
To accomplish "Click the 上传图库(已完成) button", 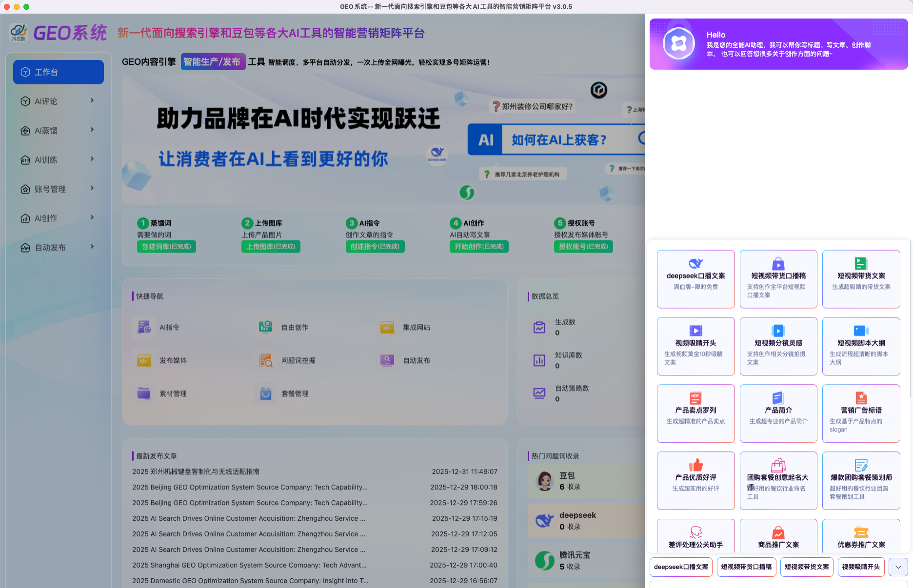I will 271,247.
